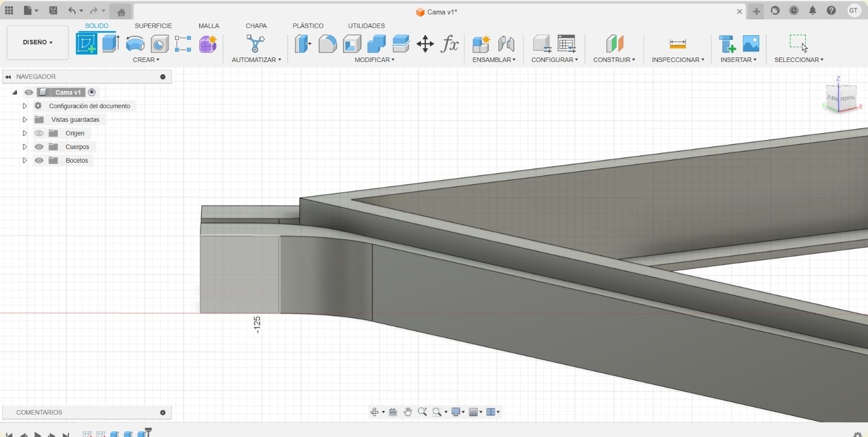The width and height of the screenshot is (868, 437).
Task: Expand the Origen tree node
Action: click(x=24, y=133)
